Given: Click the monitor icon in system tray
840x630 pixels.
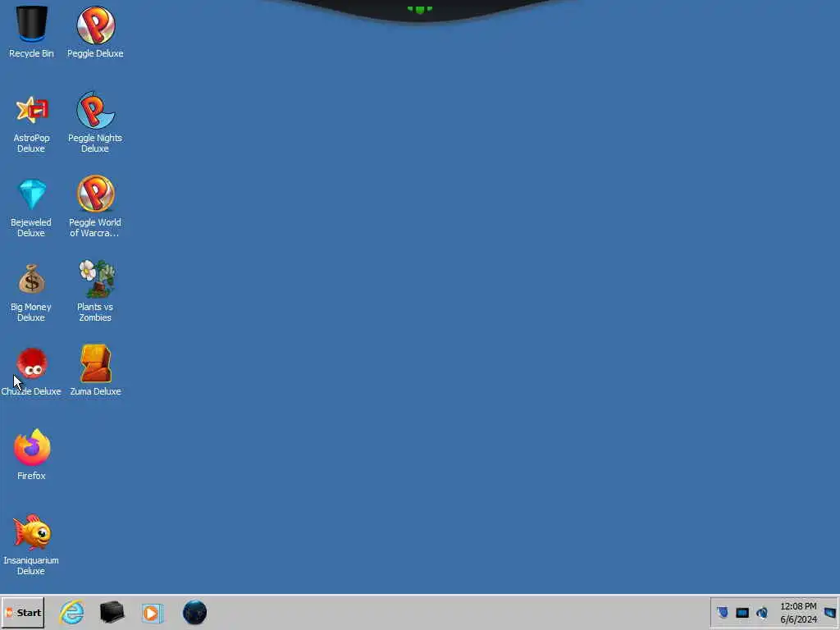Looking at the screenshot, I should point(742,613).
